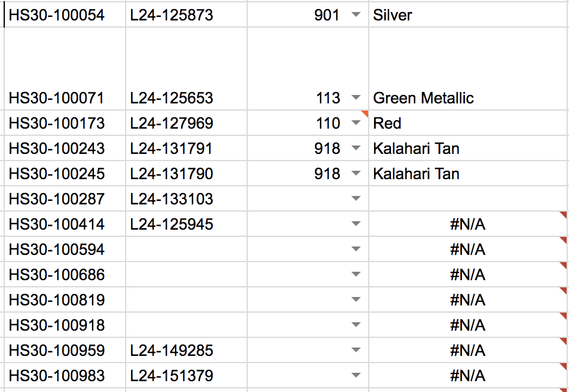Expand the dropdown in the HS30-100983 row
This screenshot has height=392, width=569.
(356, 376)
